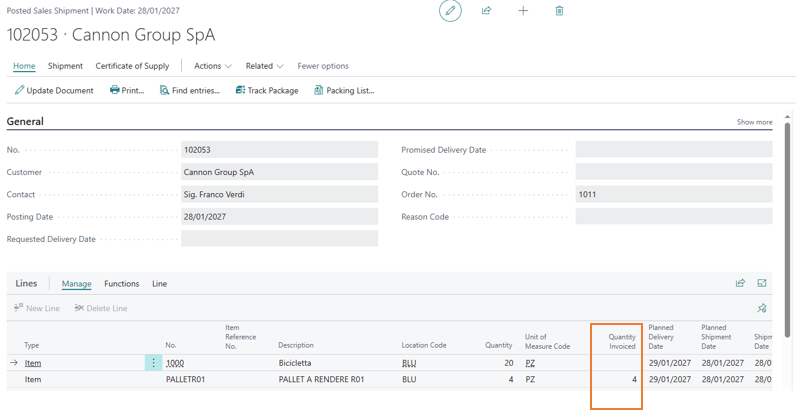
Task: Click Fewer options
Action: [323, 66]
